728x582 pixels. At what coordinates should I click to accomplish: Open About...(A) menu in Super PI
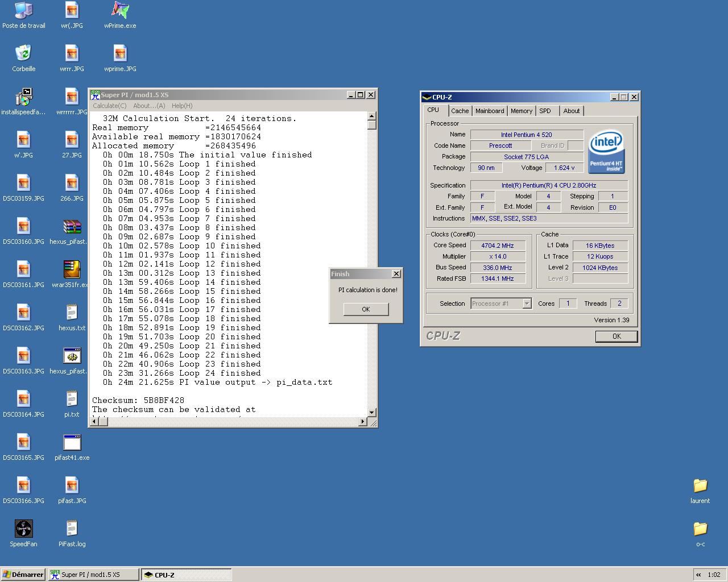coord(149,106)
